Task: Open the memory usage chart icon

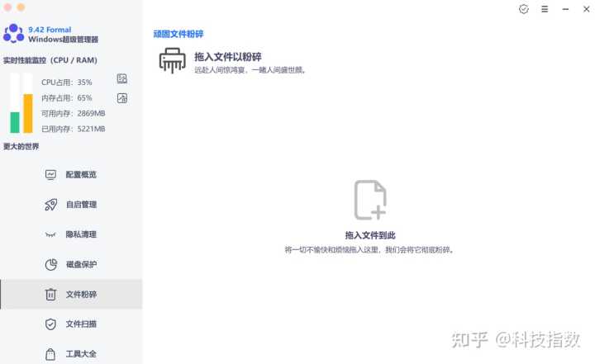Action: point(121,98)
